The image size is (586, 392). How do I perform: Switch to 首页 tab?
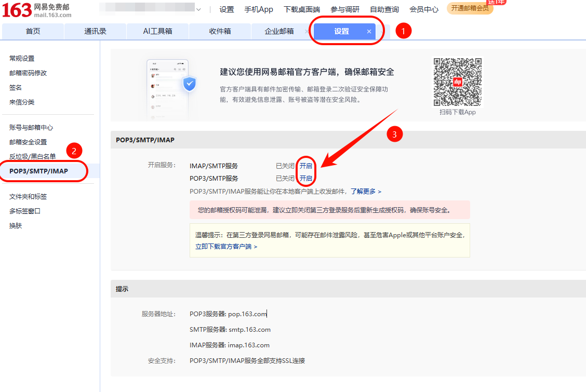[33, 31]
